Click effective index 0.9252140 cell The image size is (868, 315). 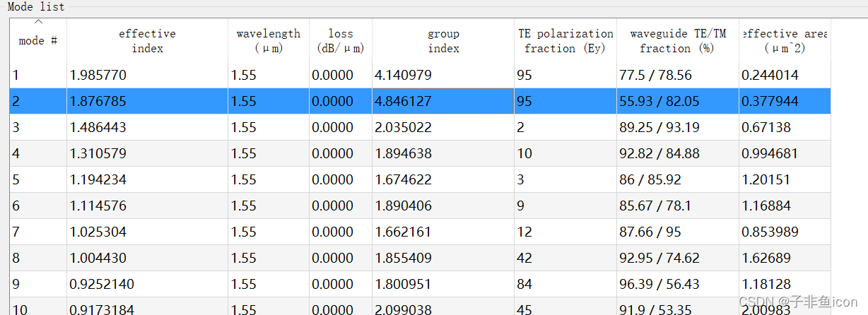(147, 284)
